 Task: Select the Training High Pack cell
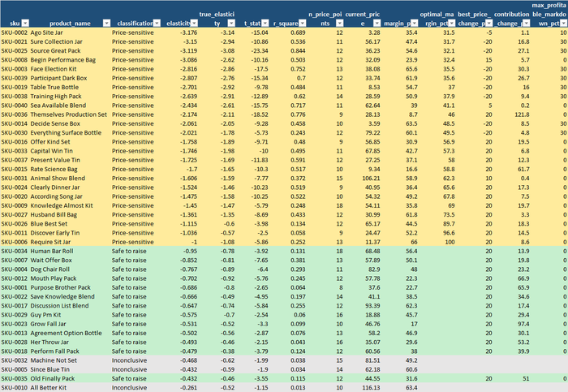click(70, 97)
